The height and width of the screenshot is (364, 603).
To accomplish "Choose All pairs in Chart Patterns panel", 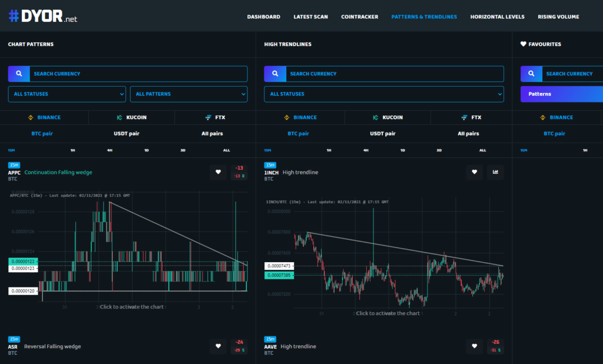I will click(x=212, y=134).
